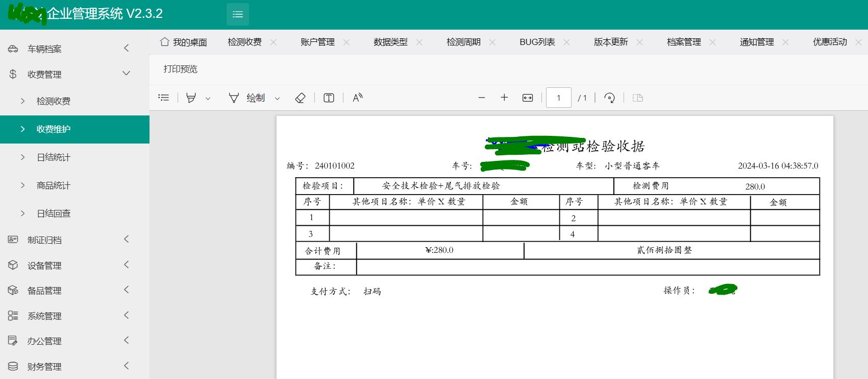Click the 系统管理 list icon
The height and width of the screenshot is (379, 868).
click(x=13, y=316)
